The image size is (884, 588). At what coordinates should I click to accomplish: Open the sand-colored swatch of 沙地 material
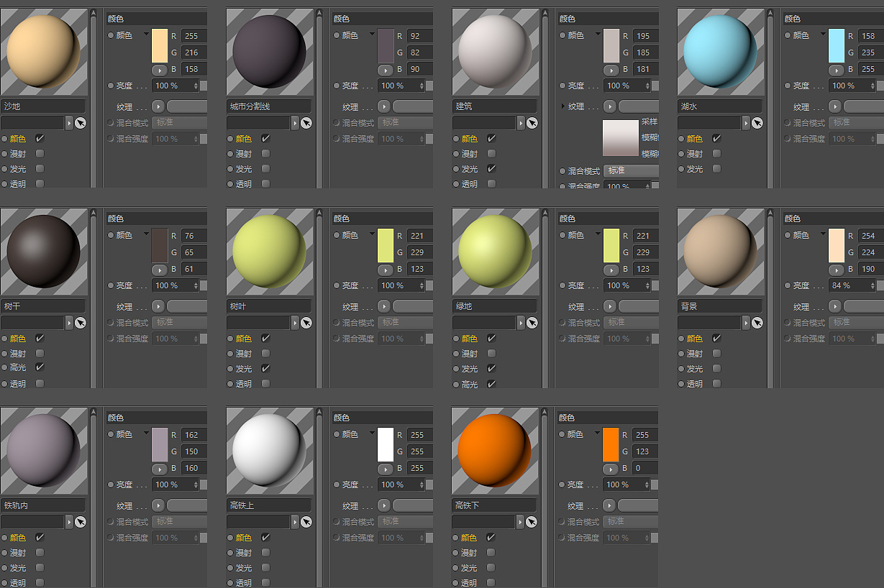(x=160, y=45)
